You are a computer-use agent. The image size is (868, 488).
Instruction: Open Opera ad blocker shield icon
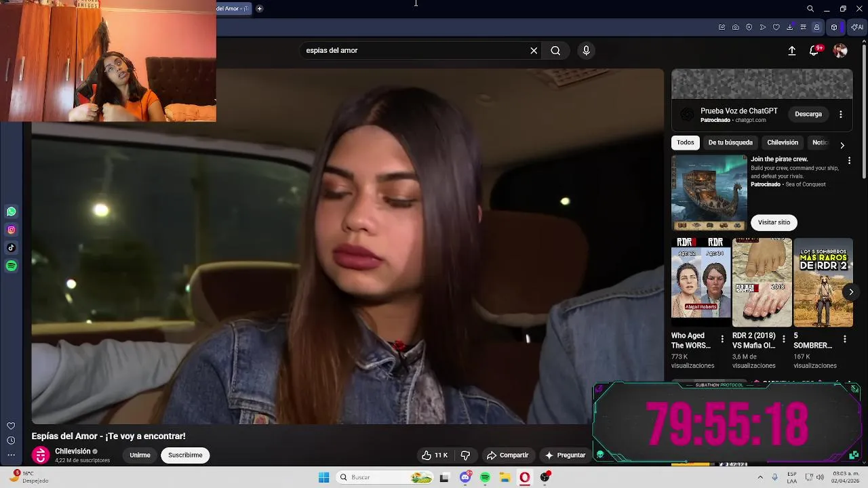(x=749, y=27)
